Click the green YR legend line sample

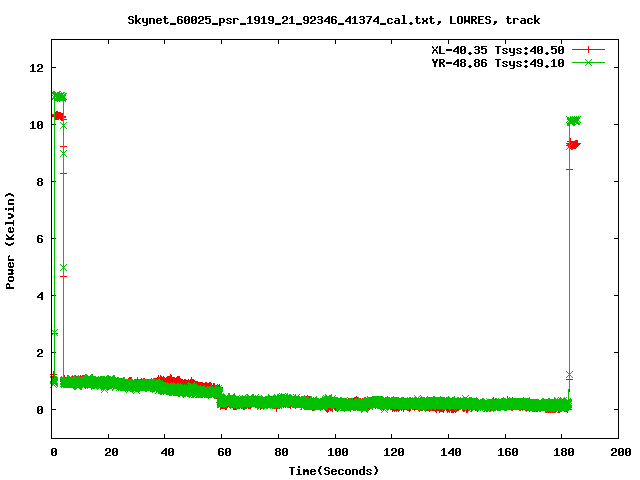tap(588, 62)
